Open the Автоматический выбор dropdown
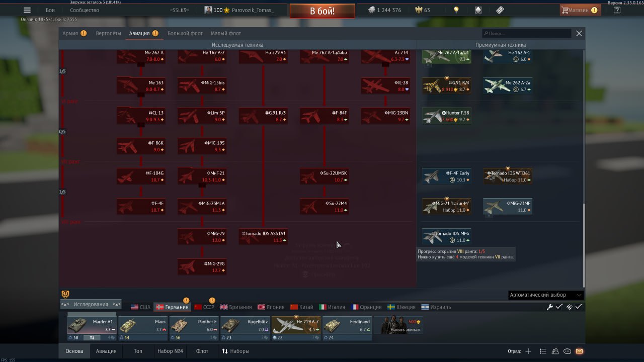The height and width of the screenshot is (362, 644). 546,295
